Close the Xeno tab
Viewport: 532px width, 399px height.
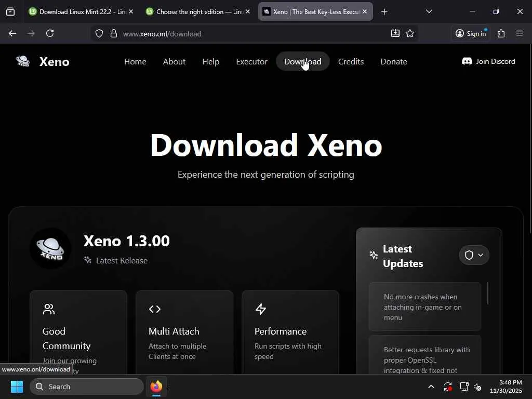(x=365, y=11)
